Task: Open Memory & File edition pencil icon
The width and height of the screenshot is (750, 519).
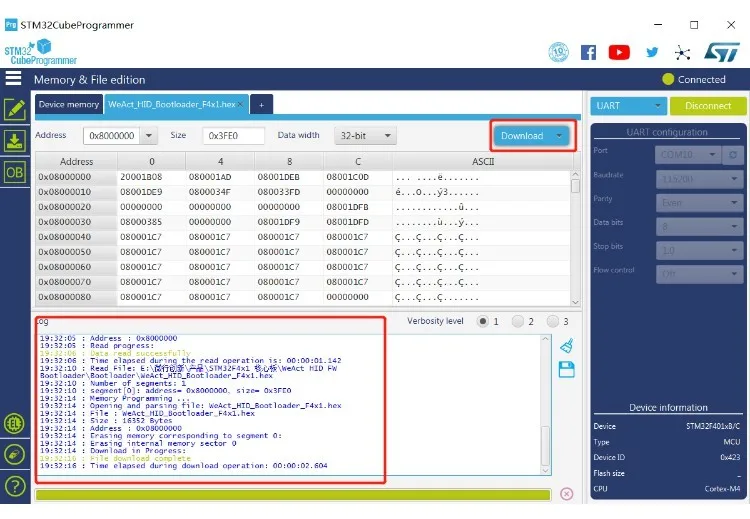Action: click(x=15, y=110)
